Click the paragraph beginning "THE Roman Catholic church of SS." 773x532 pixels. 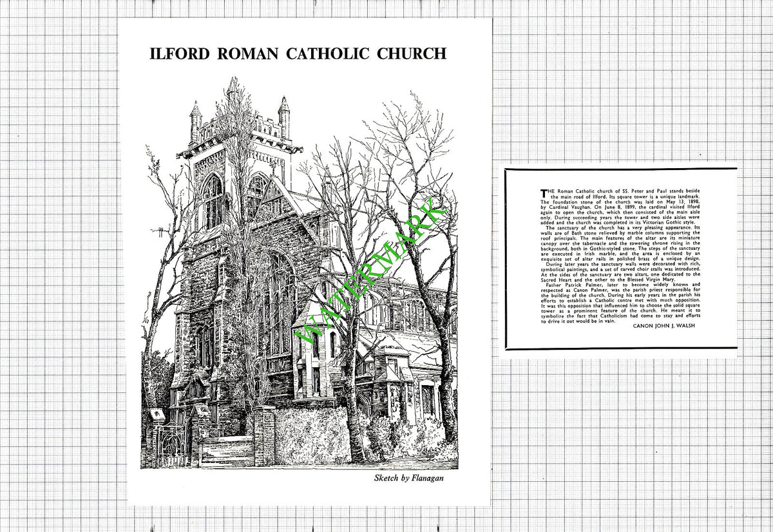620,206
